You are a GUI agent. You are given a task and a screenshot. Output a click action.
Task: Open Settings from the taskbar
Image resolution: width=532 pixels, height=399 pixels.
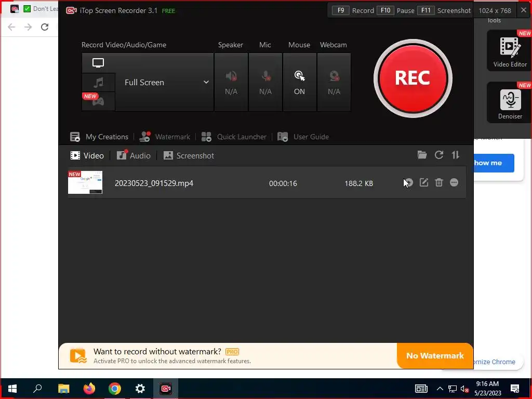(x=140, y=389)
